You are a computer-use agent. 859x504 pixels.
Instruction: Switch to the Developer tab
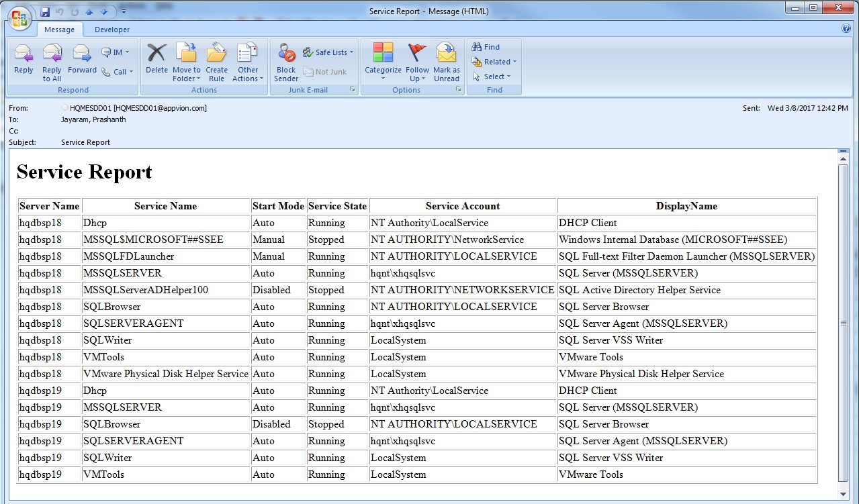pos(112,30)
